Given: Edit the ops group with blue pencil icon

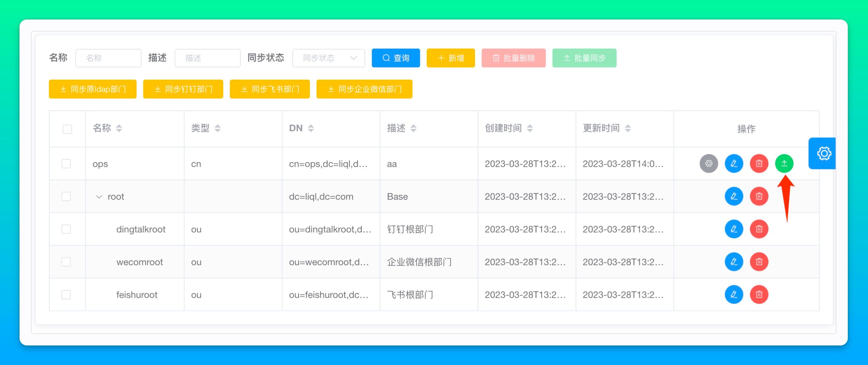Looking at the screenshot, I should click(x=734, y=163).
